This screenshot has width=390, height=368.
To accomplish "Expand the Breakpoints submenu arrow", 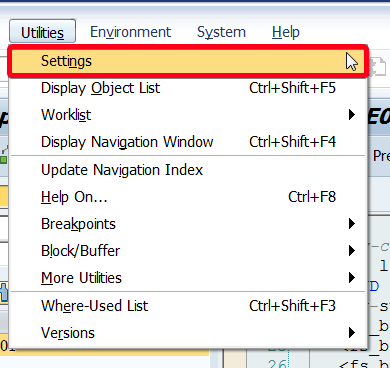I will (x=352, y=224).
